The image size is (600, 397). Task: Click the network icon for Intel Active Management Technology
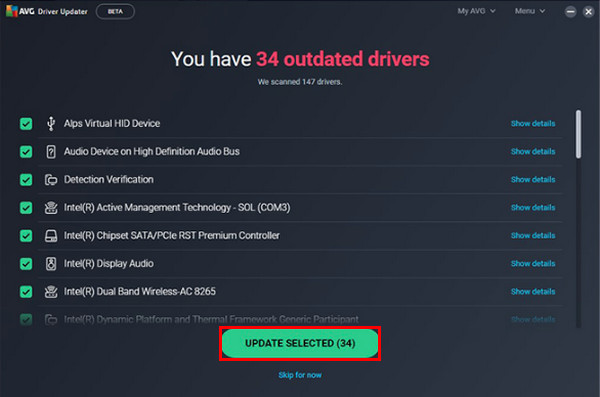(51, 207)
